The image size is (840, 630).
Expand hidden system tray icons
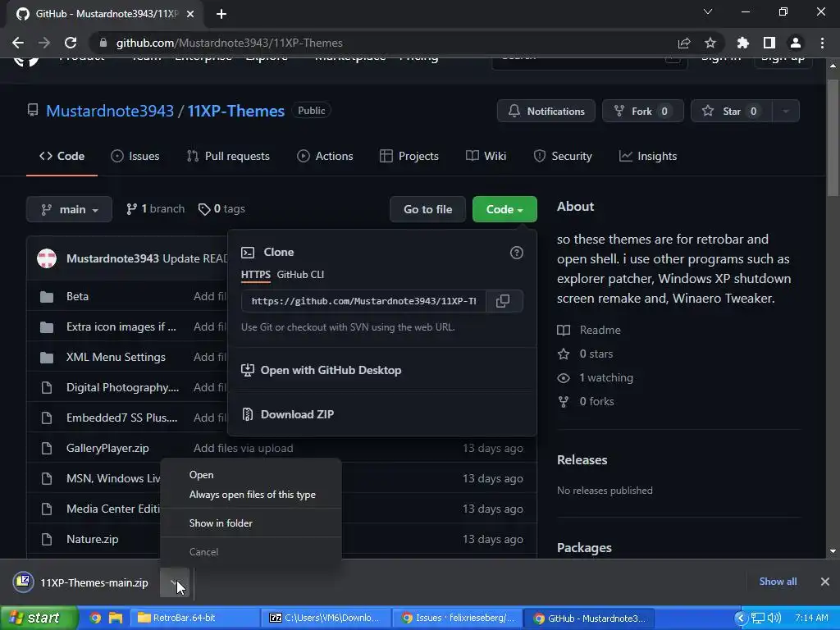point(742,618)
